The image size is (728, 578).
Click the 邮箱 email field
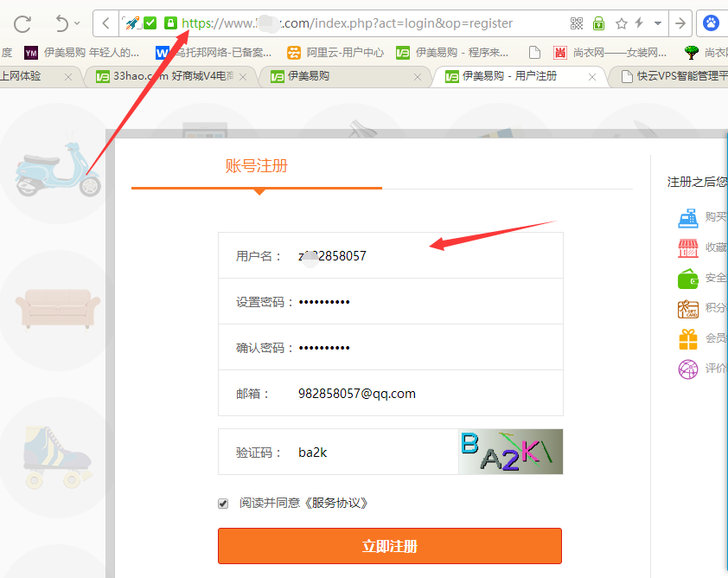[391, 394]
